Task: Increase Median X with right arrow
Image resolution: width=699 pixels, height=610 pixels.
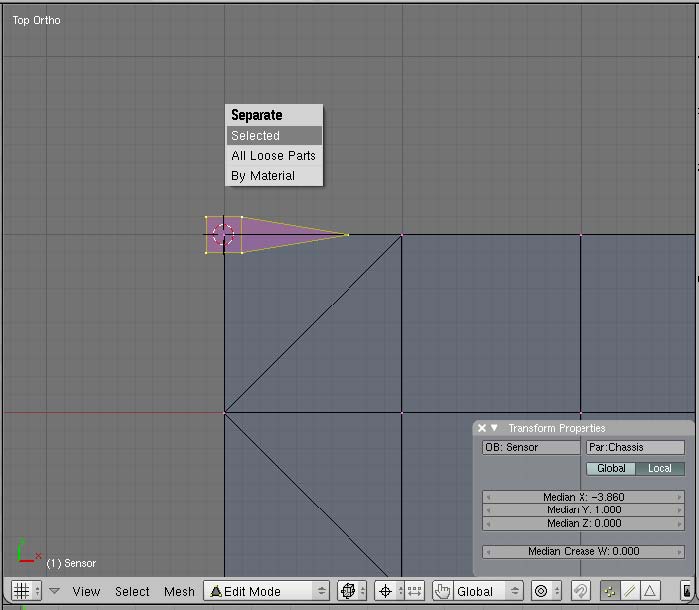Action: 679,497
